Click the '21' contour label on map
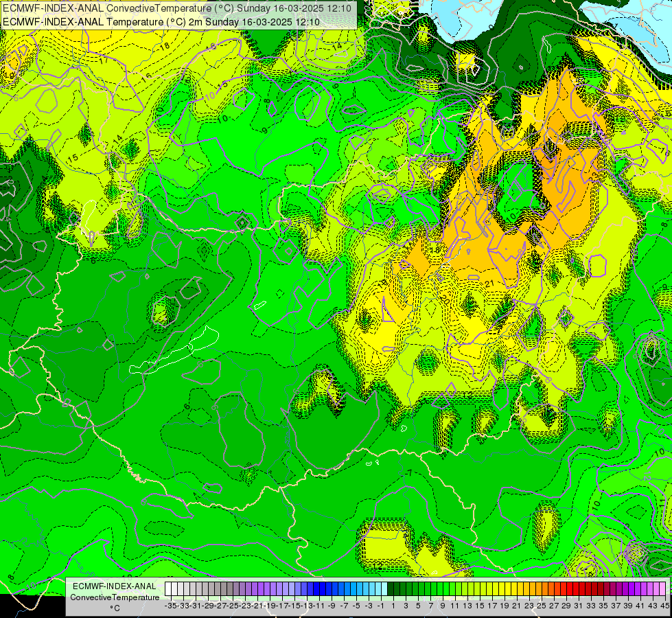The height and width of the screenshot is (618, 672). [x=490, y=284]
